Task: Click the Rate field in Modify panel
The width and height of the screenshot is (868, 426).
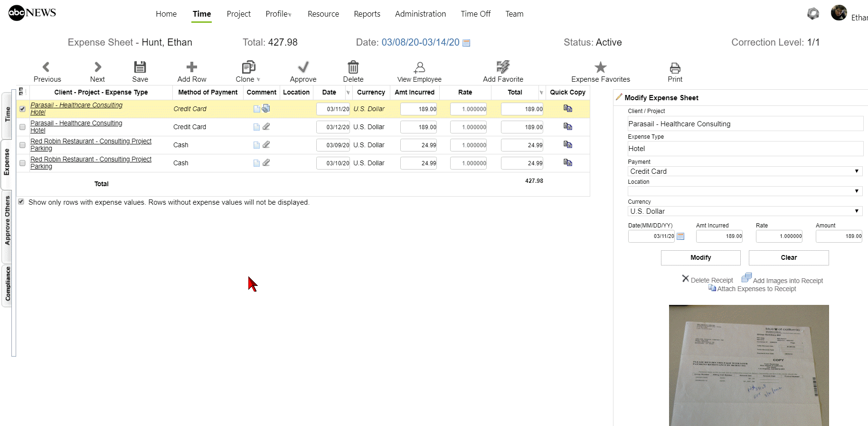Action: pos(779,236)
